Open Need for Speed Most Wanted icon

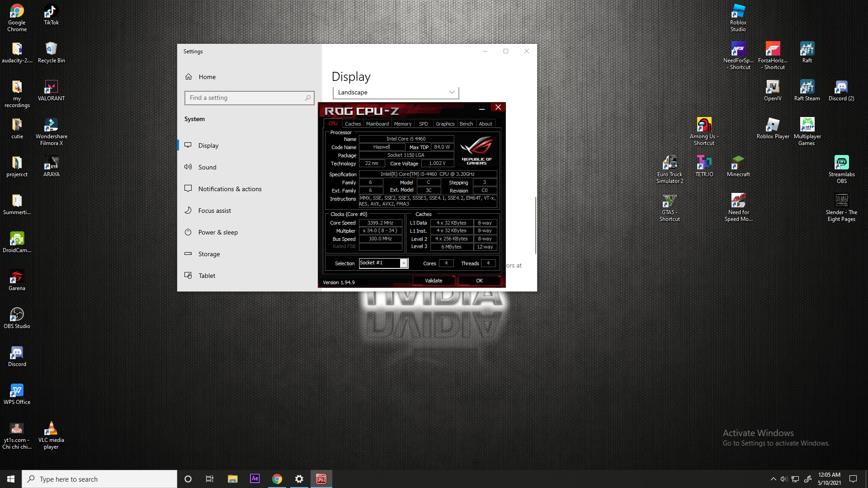tap(738, 208)
